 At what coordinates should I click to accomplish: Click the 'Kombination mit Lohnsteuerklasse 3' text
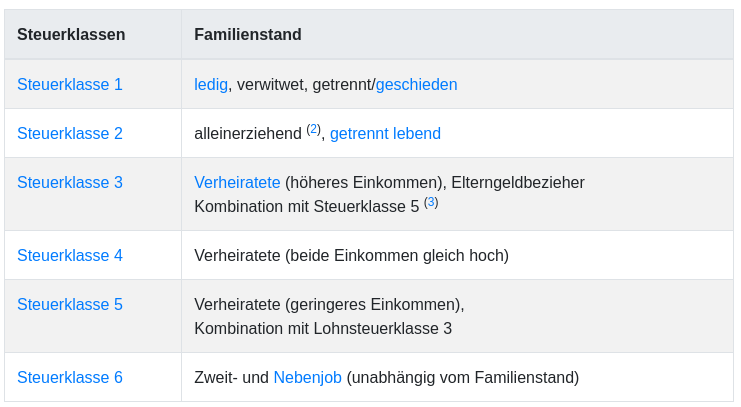pyautogui.click(x=323, y=329)
